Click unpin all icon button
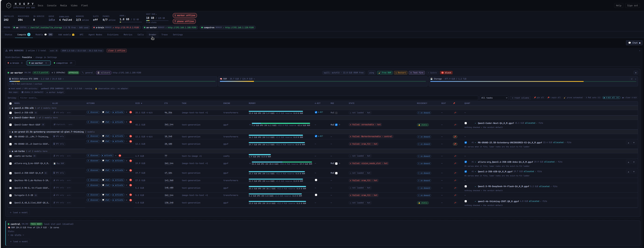 pyautogui.click(x=554, y=98)
